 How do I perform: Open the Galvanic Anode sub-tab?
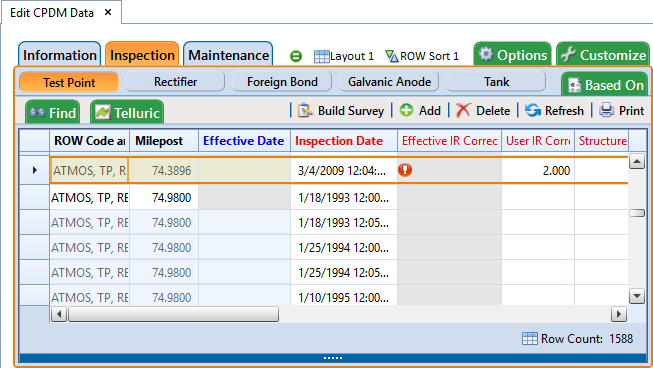[389, 82]
